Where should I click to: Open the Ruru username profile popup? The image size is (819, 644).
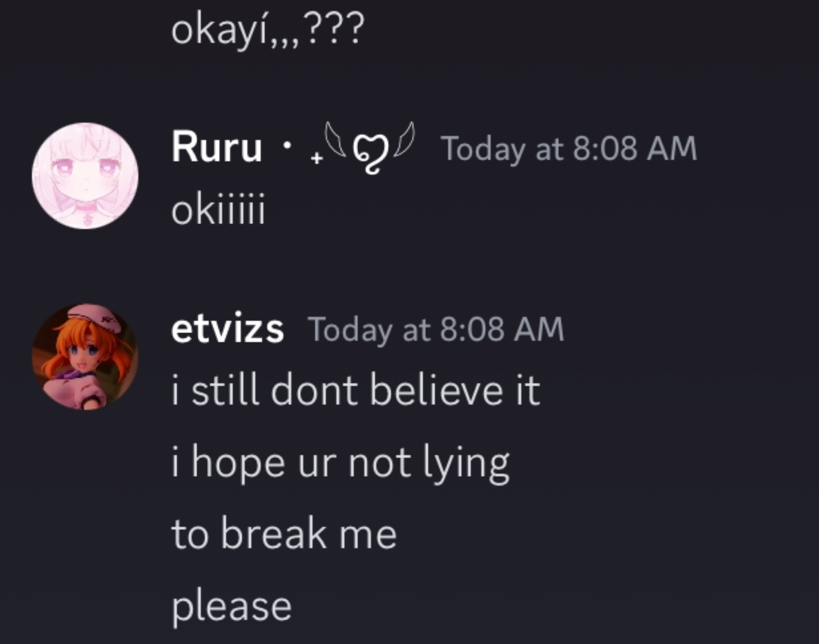216,148
